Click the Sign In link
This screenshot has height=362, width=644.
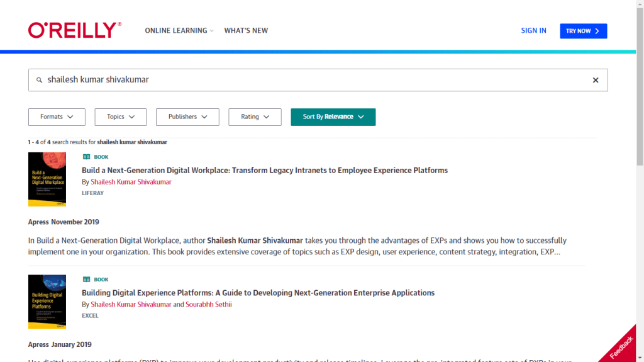pos(533,31)
